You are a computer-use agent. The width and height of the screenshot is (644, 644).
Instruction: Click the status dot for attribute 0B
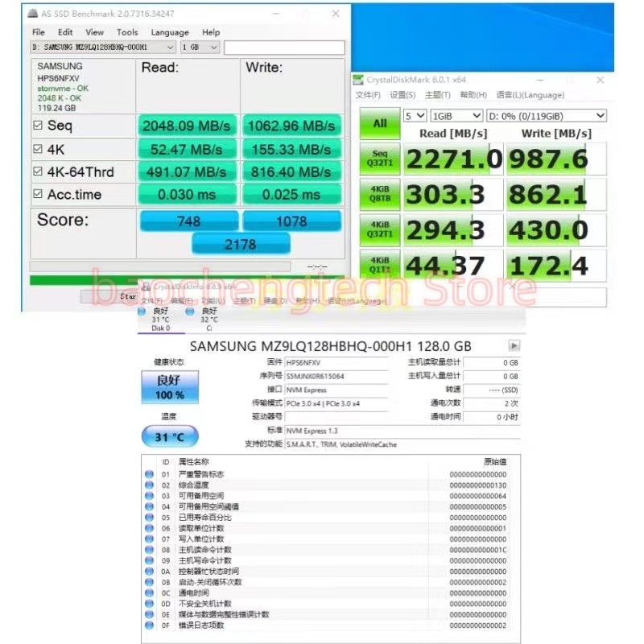(x=149, y=582)
